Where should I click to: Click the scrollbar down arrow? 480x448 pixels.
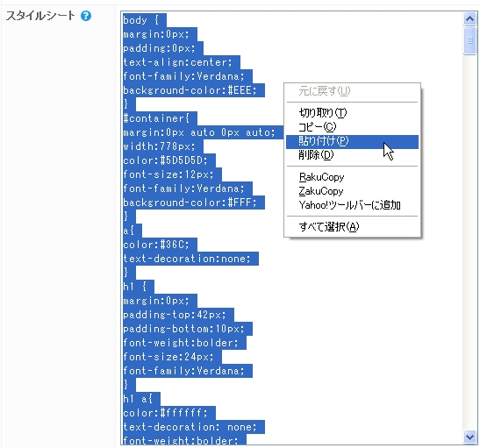tap(469, 437)
